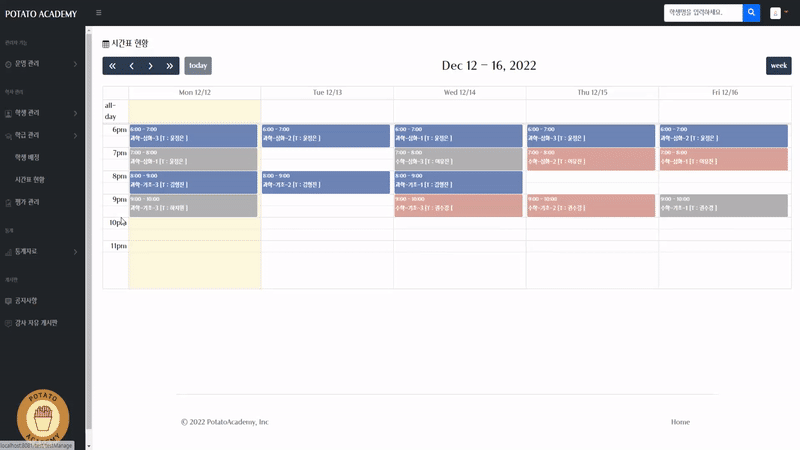800x450 pixels.
Task: Click the sidebar vertical scrollbar
Action: point(89,232)
